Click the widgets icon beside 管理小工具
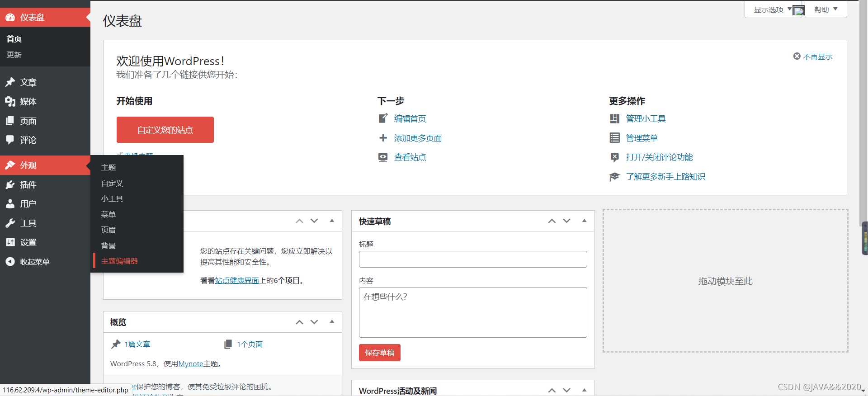The height and width of the screenshot is (396, 868). [x=614, y=118]
